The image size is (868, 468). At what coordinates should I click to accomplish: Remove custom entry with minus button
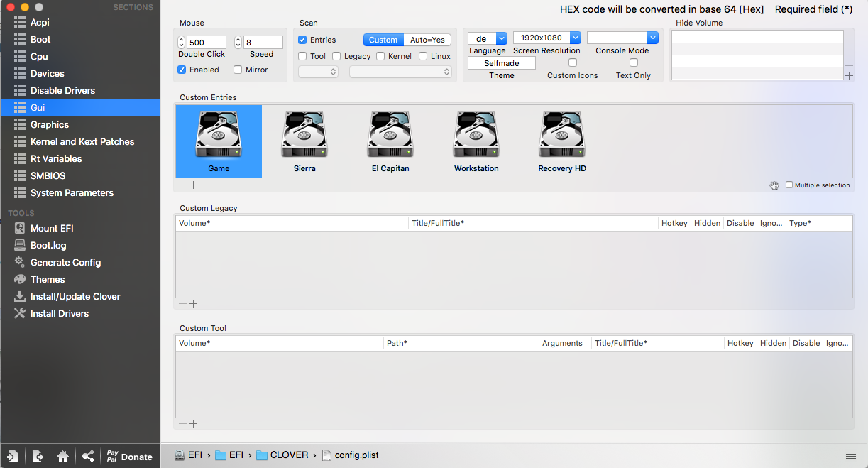[x=182, y=185]
